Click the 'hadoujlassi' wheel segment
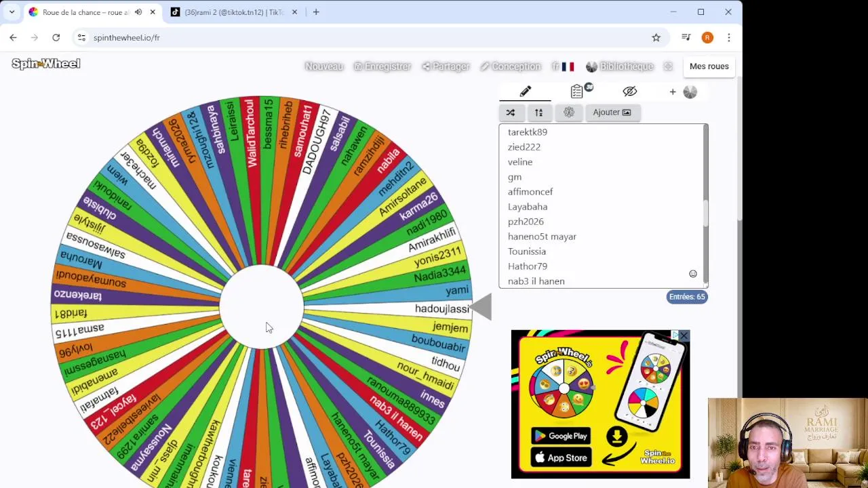The width and height of the screenshot is (868, 488). 441,309
